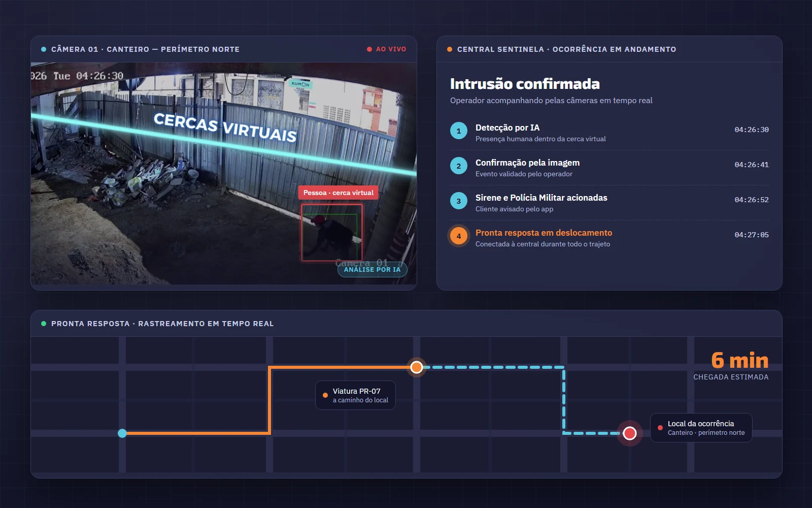The width and height of the screenshot is (812, 508).
Task: Click the blue route start point marker
Action: (x=122, y=433)
